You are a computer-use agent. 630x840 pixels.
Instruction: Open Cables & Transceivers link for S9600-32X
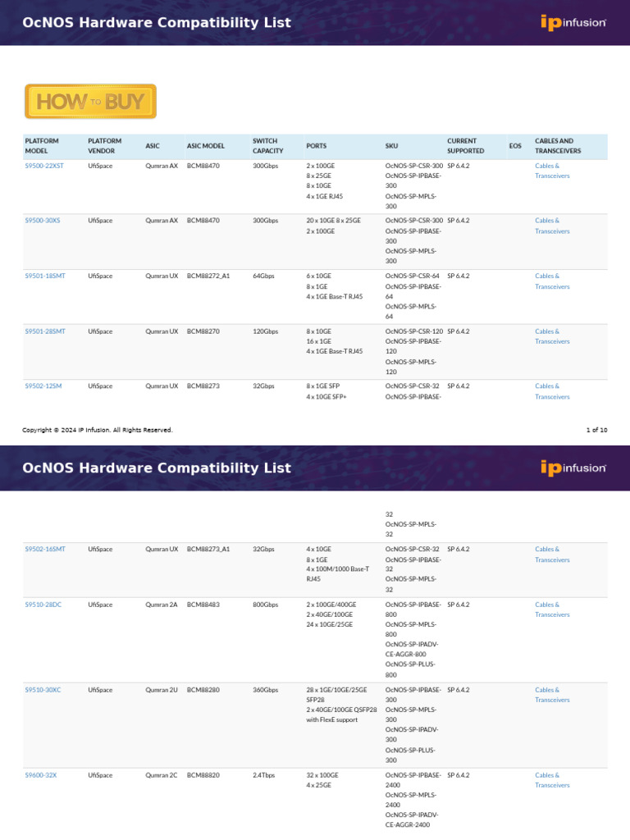click(552, 780)
